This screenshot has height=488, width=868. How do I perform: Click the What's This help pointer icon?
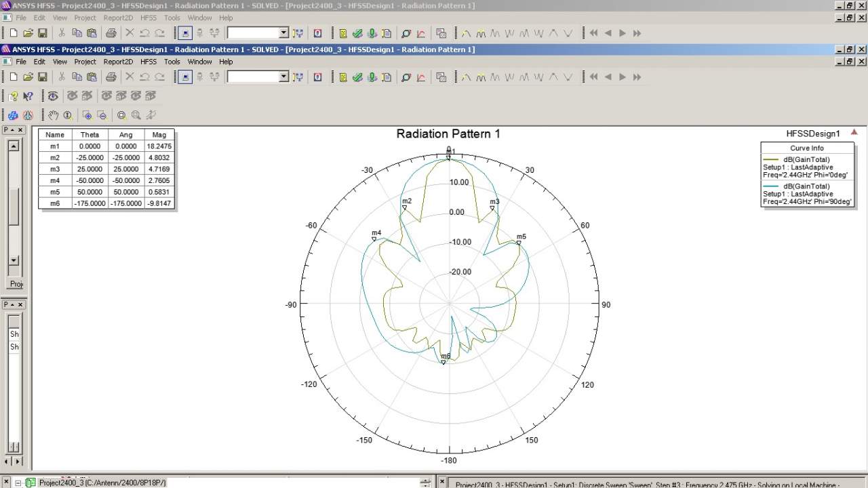tap(28, 96)
